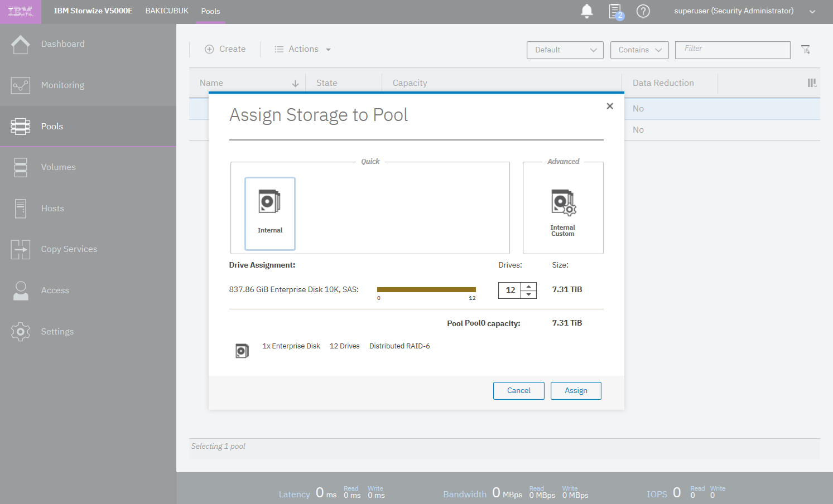Image resolution: width=833 pixels, height=504 pixels.
Task: Decrease the drives count by one
Action: pyautogui.click(x=528, y=294)
